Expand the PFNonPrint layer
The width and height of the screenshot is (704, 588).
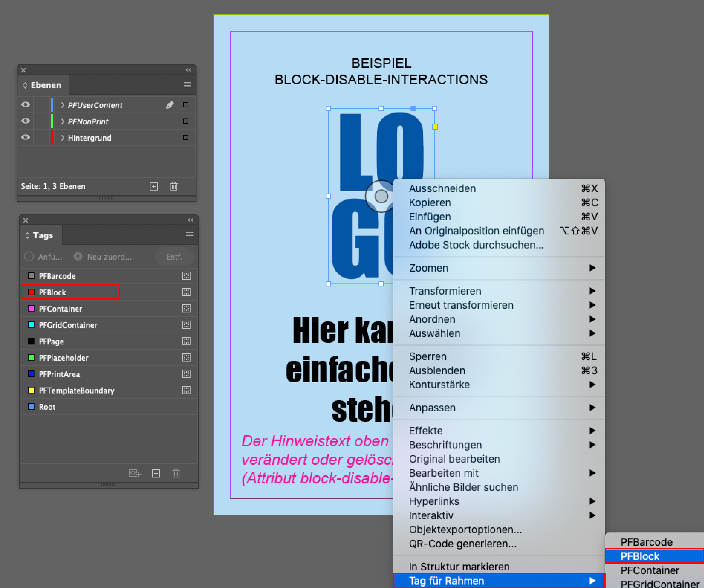point(63,121)
